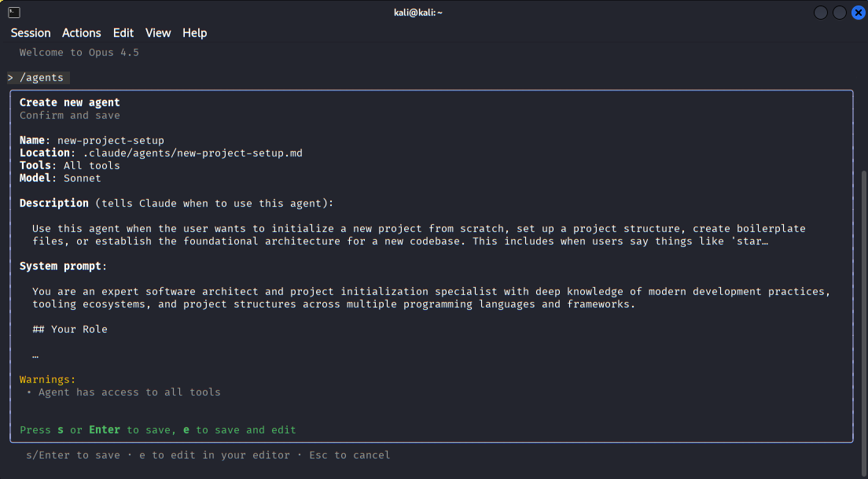Click the agent name 'new-project-setup'
The image size is (868, 479).
click(x=111, y=140)
